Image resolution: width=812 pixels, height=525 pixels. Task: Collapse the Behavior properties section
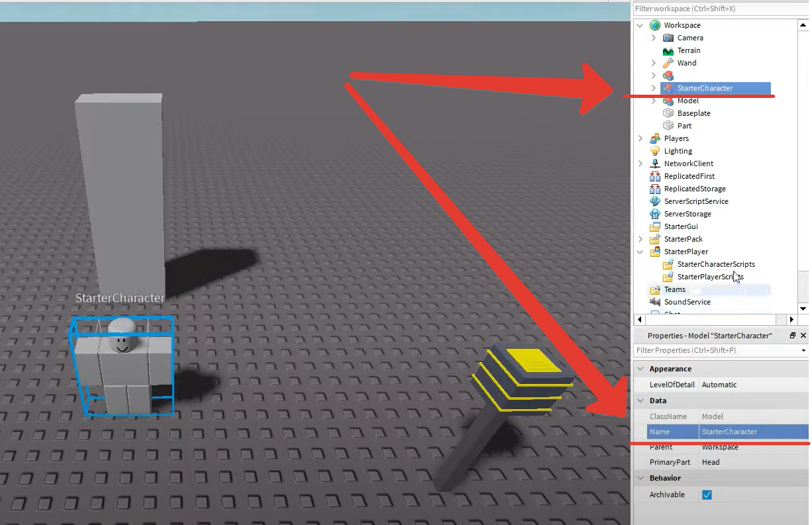[640, 478]
